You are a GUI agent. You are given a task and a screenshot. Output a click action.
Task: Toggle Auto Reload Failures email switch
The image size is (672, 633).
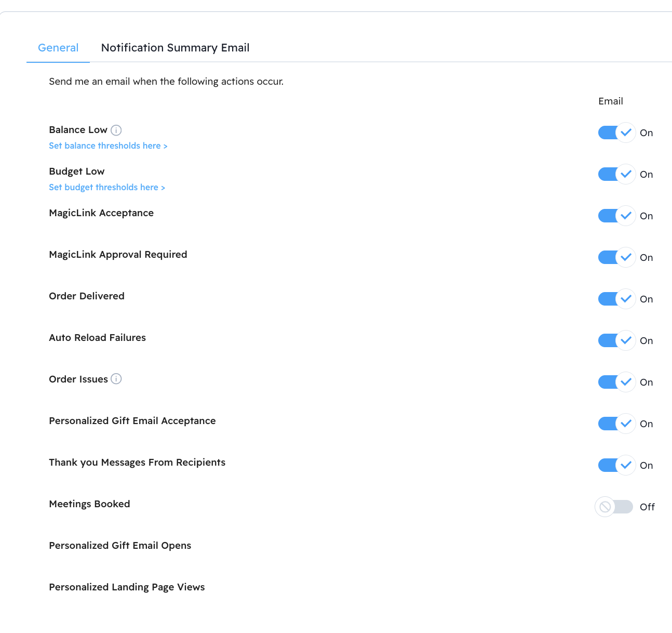[616, 340]
